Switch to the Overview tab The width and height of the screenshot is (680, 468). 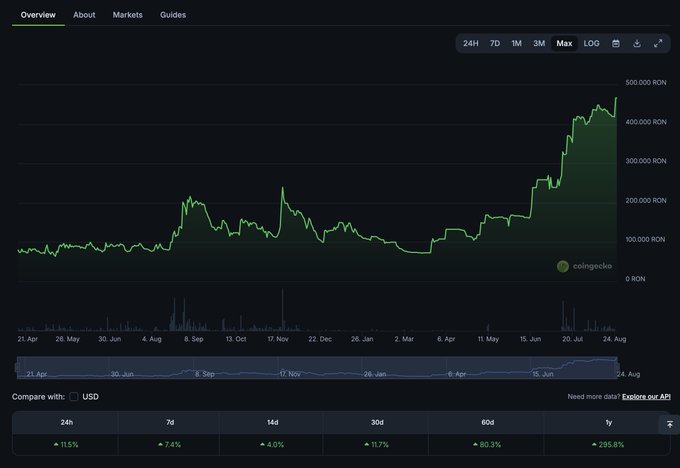pyautogui.click(x=38, y=15)
